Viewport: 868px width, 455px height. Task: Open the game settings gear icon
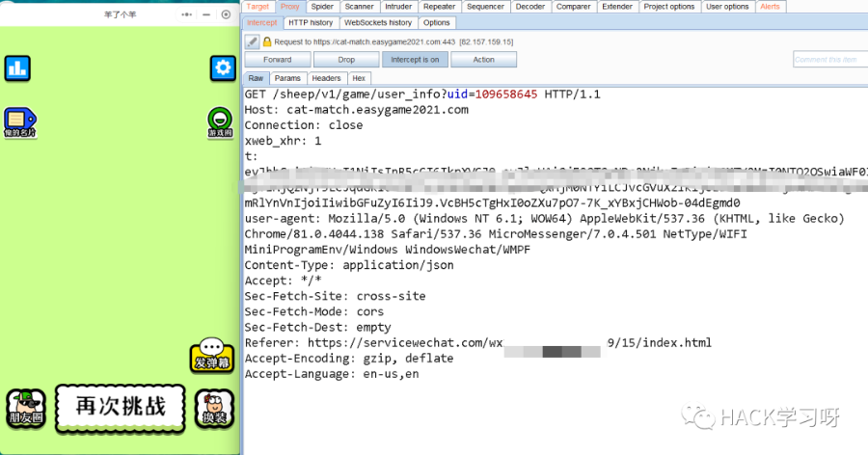[x=223, y=68]
